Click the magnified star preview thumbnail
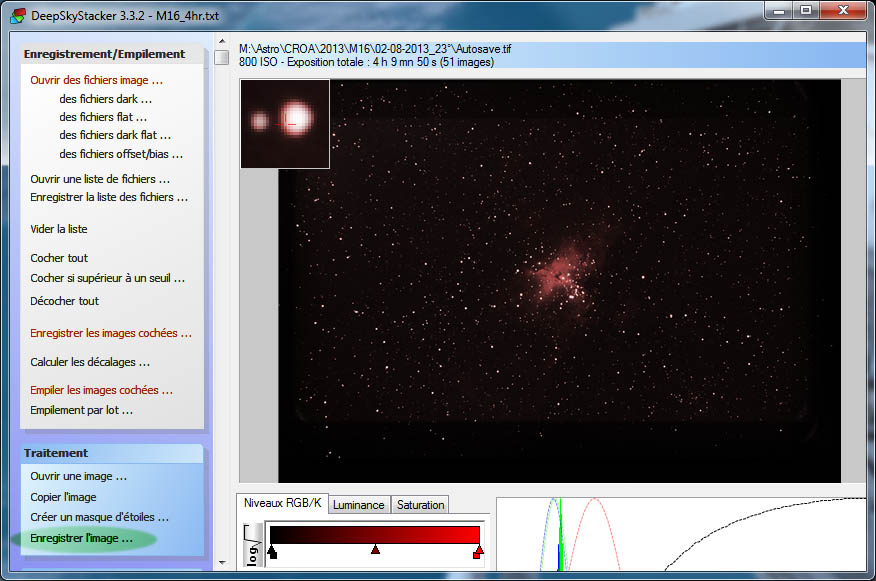The width and height of the screenshot is (876, 581). tap(285, 123)
